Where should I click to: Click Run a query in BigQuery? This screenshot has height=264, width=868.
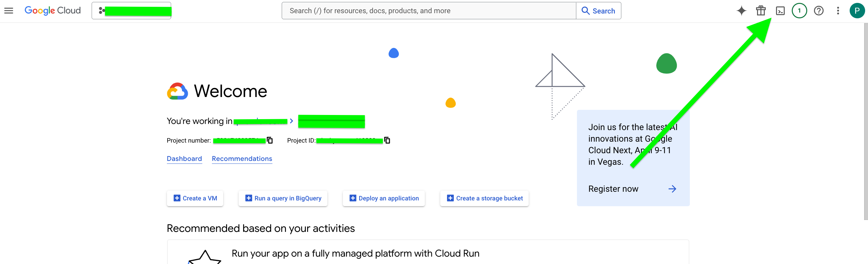(283, 198)
